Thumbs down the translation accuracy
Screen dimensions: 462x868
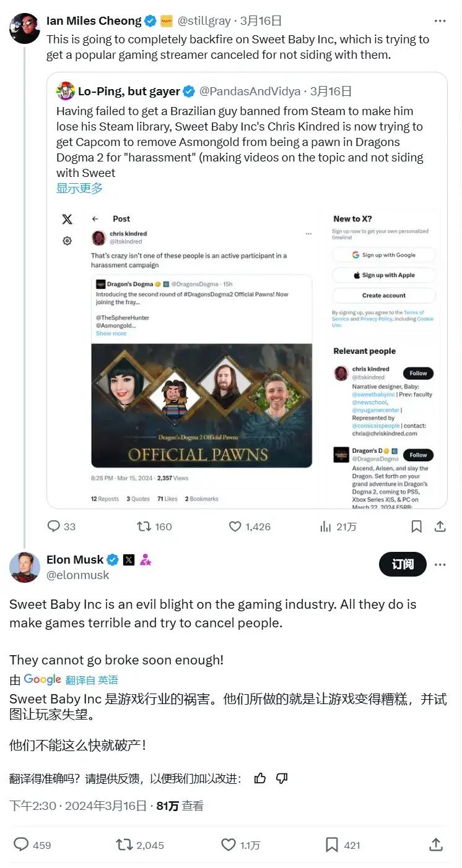282,778
